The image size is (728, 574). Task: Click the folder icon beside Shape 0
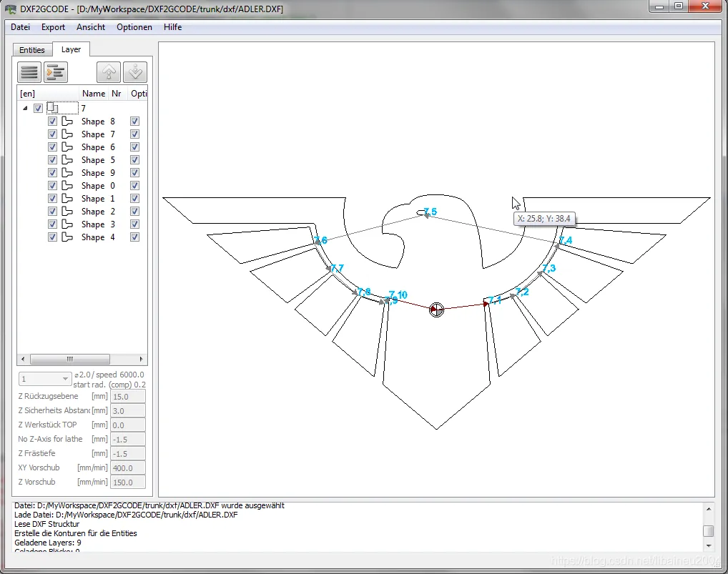click(x=68, y=185)
